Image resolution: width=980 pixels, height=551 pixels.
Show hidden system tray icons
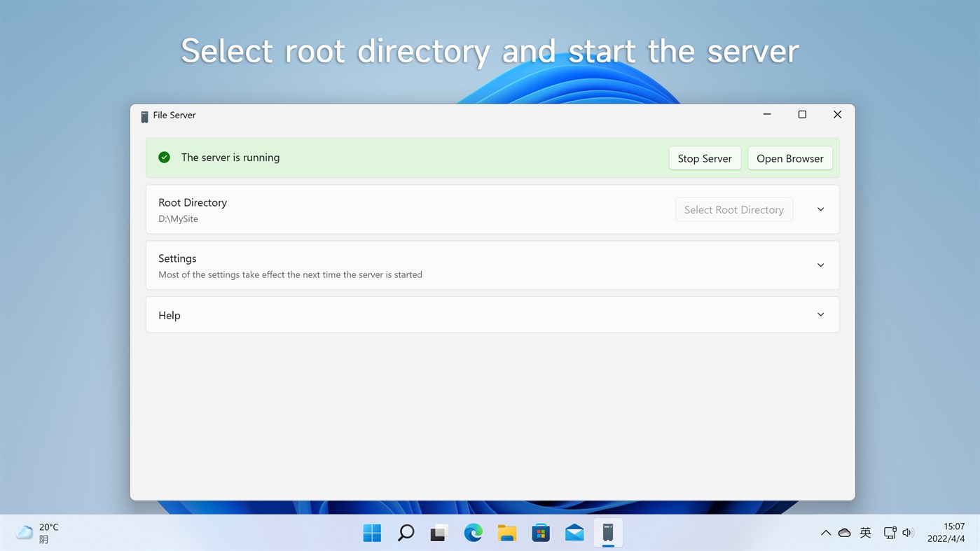(x=826, y=533)
